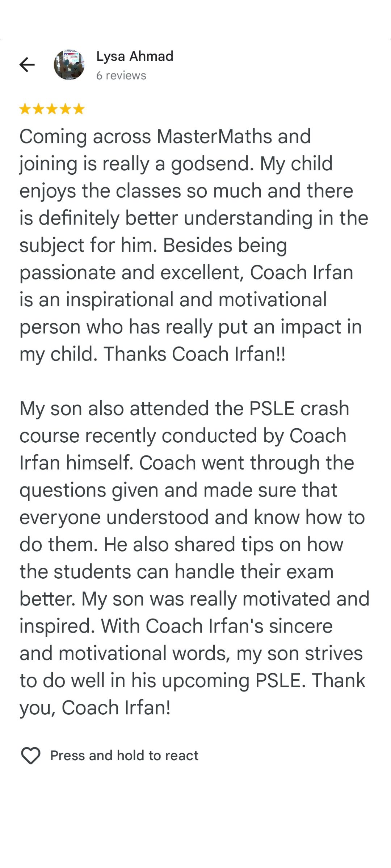
Task: Tap the fifth rating star
Action: coord(79,109)
